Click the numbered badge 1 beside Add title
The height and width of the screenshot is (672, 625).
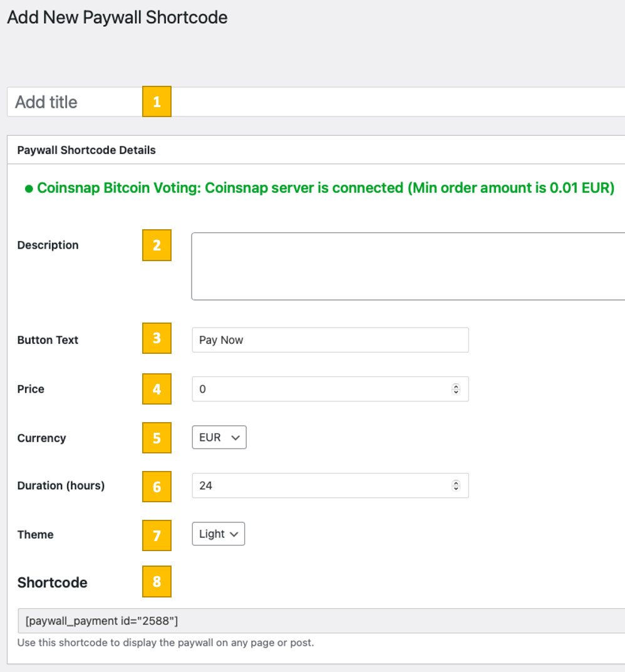[x=157, y=101]
